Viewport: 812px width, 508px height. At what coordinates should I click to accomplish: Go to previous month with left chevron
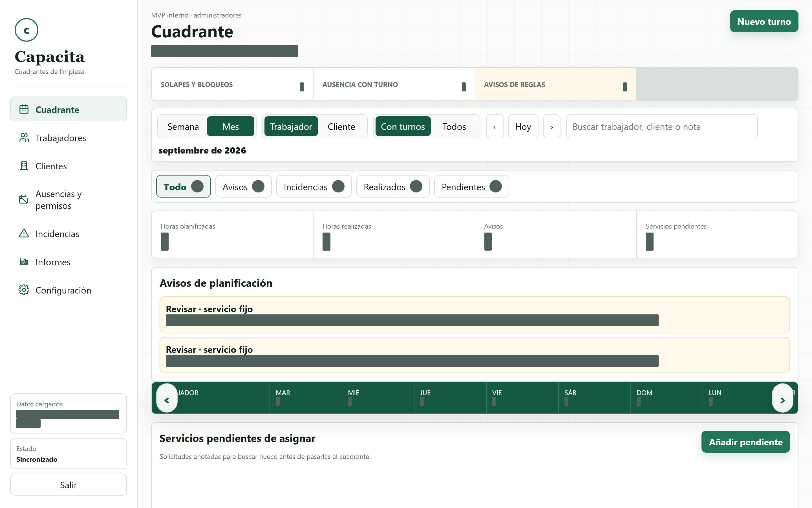click(495, 126)
